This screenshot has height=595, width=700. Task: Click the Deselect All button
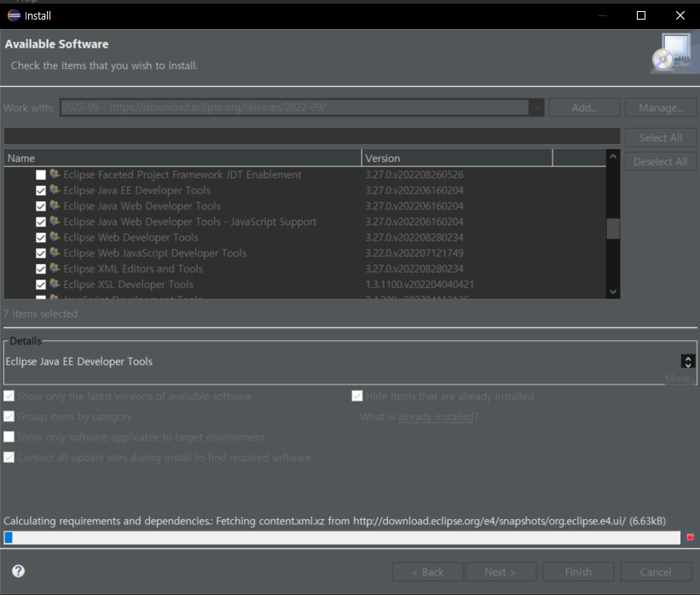click(661, 162)
